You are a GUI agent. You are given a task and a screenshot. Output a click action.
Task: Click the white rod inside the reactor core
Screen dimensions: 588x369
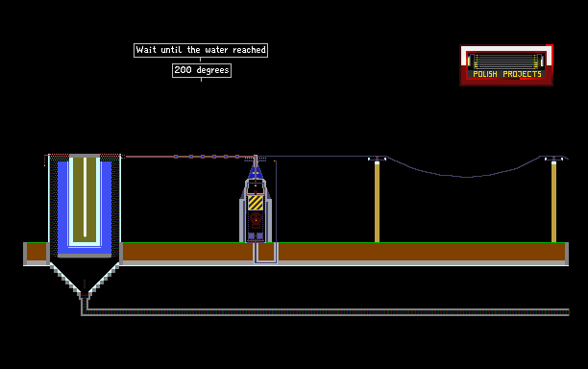(85, 197)
